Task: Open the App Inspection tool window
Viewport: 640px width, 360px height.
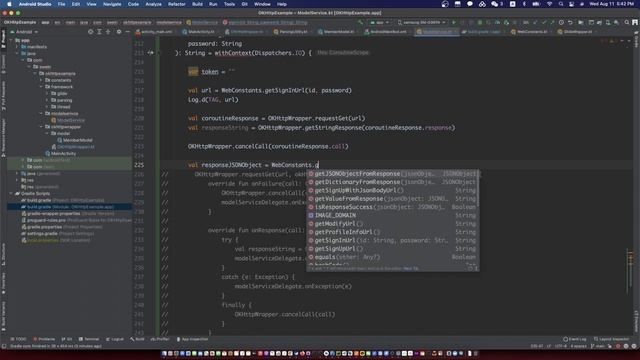Action: coord(192,339)
